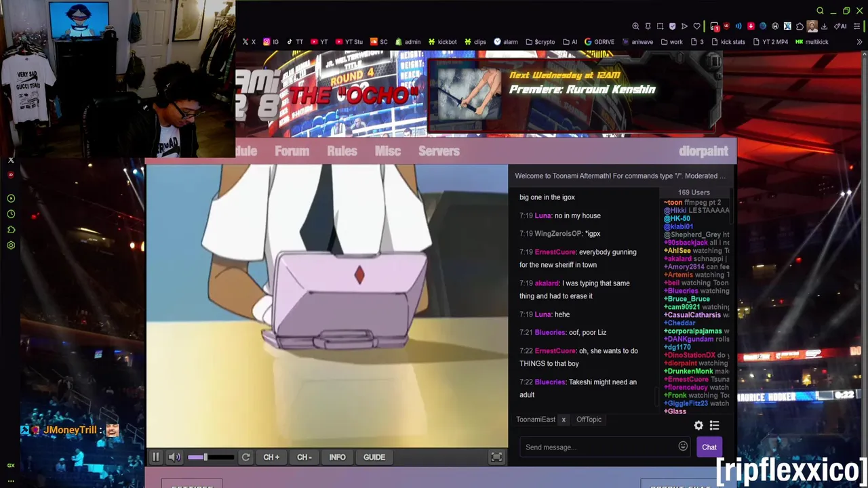This screenshot has height=488, width=868.
Task: Click the browser search tabs icon
Action: tap(820, 11)
